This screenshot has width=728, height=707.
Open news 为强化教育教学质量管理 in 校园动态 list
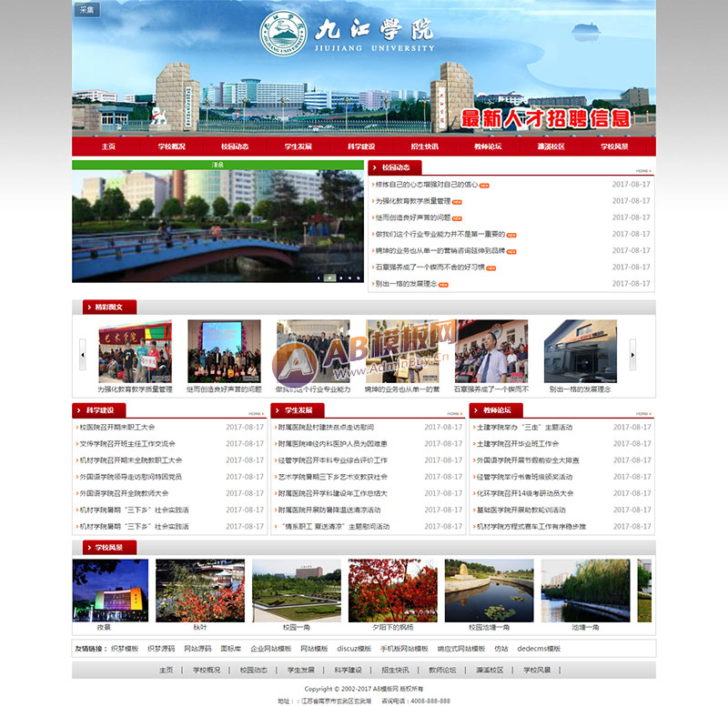point(413,201)
